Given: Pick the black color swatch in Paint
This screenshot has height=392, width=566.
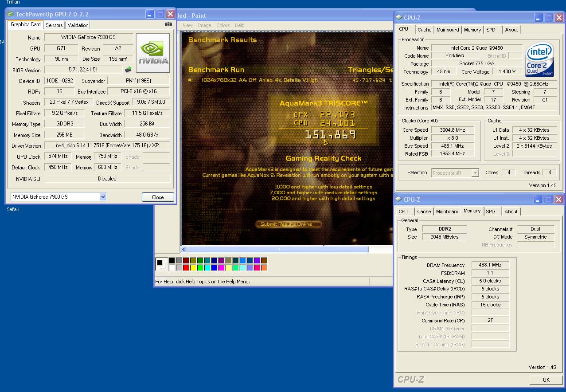Looking at the screenshot, I should coord(172,260).
